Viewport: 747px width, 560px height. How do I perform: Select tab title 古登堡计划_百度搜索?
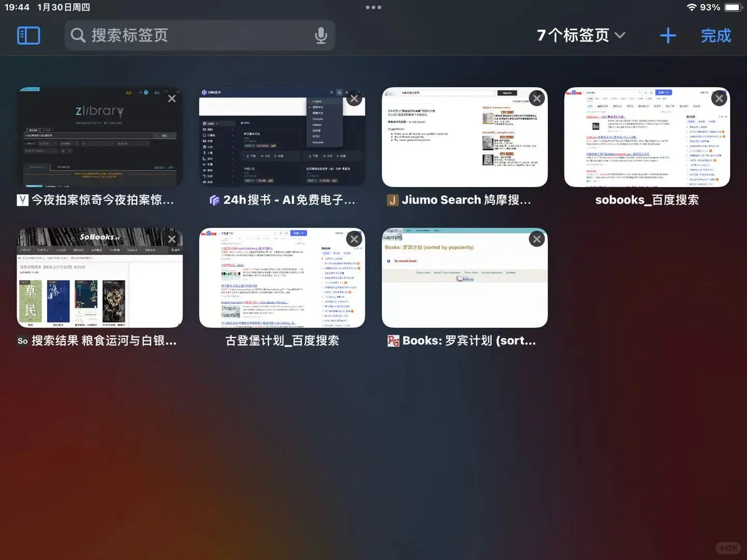coord(282,341)
